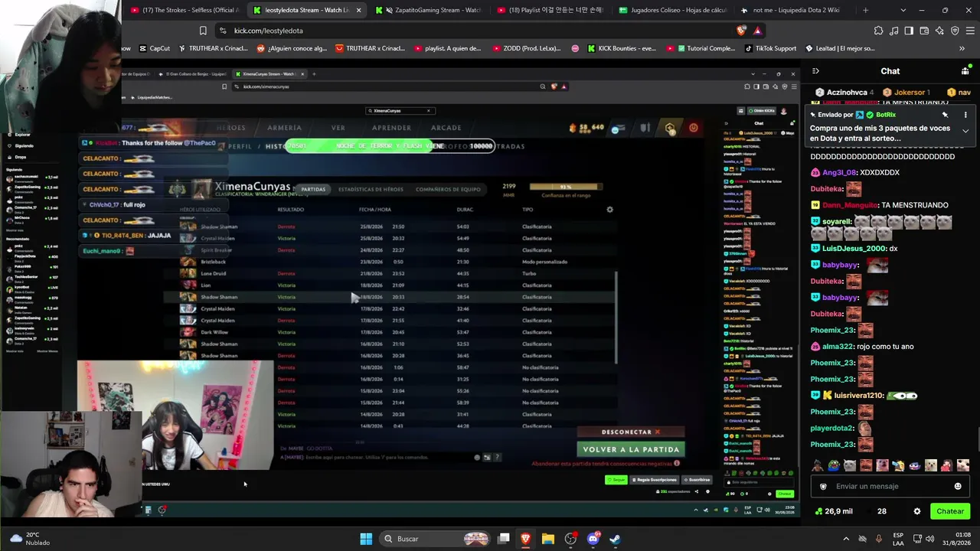Switch to Jugadores Coliseo spreadsheet tab
The image size is (980, 551).
[673, 10]
